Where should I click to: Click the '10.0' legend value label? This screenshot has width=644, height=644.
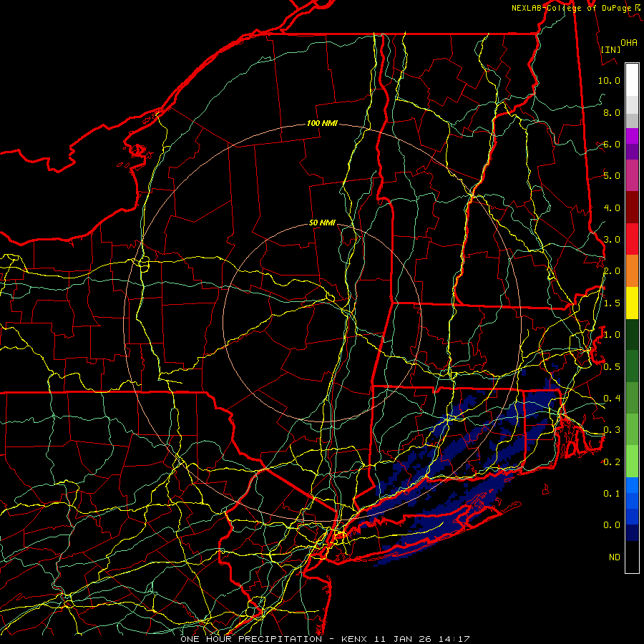point(609,80)
